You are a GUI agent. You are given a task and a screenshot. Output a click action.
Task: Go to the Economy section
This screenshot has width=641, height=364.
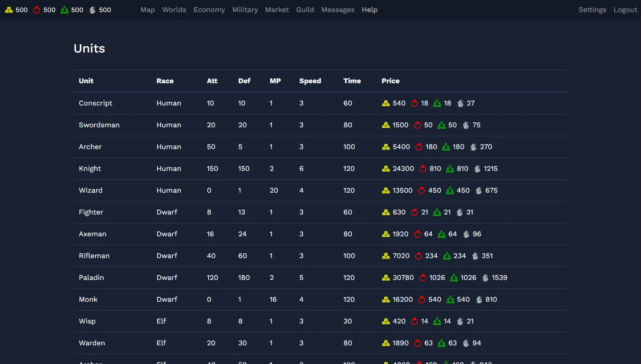209,10
